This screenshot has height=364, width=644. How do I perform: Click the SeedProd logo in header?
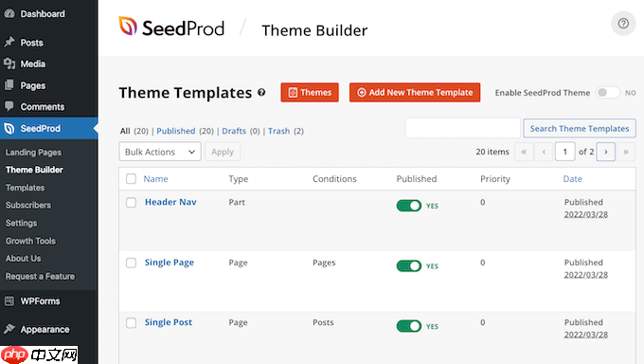[171, 27]
